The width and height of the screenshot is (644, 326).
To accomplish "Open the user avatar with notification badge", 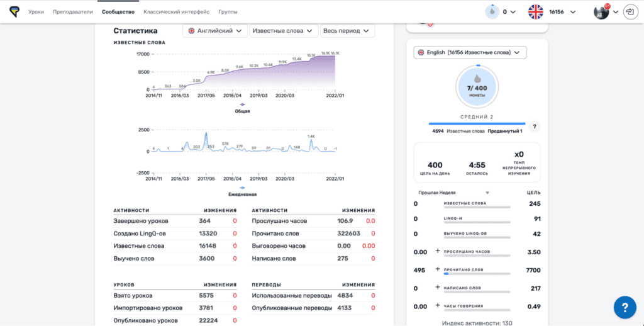I will pyautogui.click(x=602, y=11).
